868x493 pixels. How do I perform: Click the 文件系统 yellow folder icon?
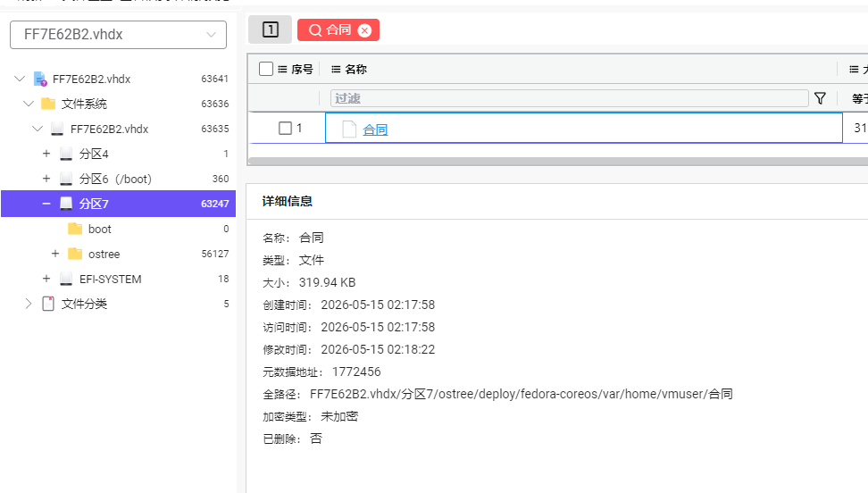[x=48, y=104]
